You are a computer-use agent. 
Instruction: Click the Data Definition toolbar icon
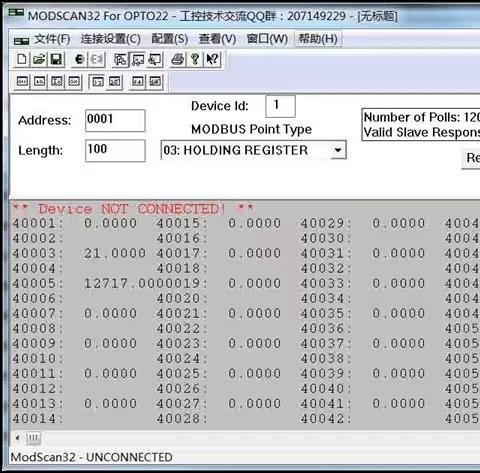120,60
